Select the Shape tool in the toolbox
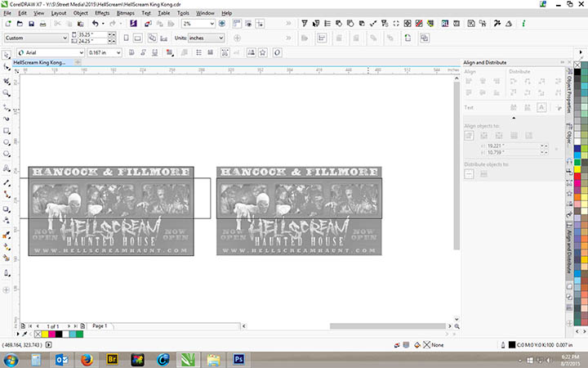 (x=7, y=67)
